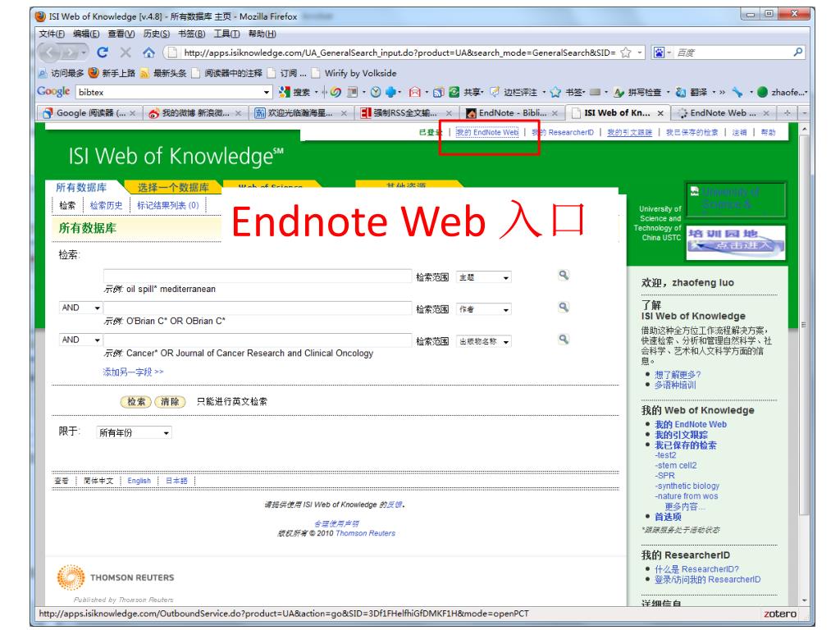Screen dimensions: 840x630
Task: Open the Wirify by Volkside bookmarklet
Action: [354, 73]
